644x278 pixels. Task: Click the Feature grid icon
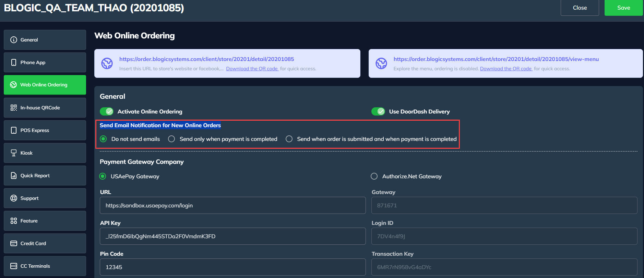pos(14,221)
